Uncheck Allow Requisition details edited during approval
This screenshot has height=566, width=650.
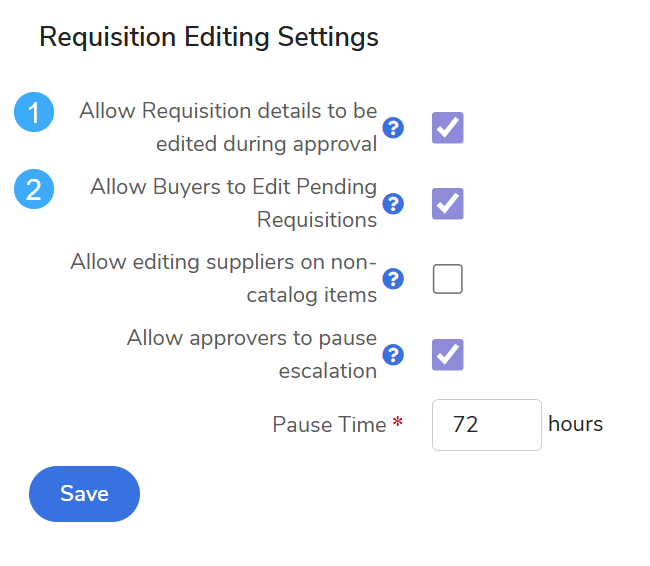[447, 128]
